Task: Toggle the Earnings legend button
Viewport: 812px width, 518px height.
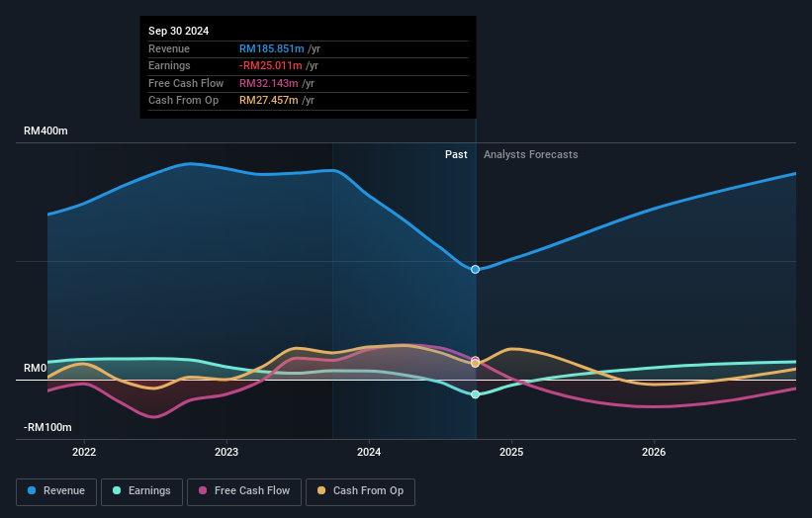Action: (141, 491)
